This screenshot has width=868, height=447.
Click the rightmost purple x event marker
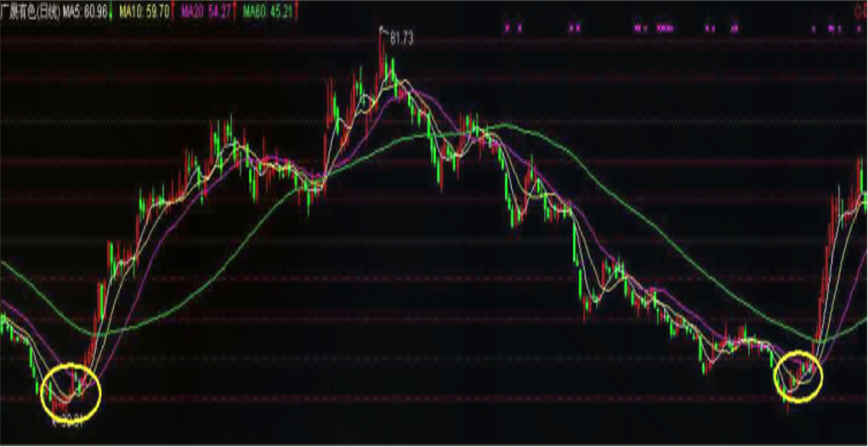(859, 28)
